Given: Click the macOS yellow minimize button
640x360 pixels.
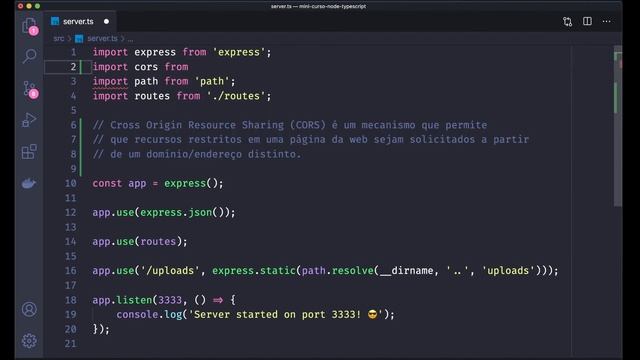Looking at the screenshot, I should click(29, 6).
